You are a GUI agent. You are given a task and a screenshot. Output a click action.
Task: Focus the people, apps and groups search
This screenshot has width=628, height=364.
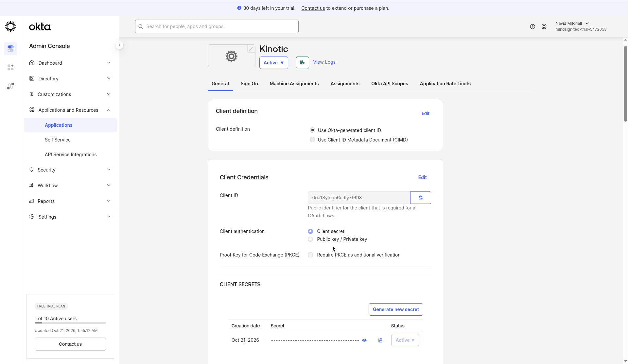click(217, 26)
